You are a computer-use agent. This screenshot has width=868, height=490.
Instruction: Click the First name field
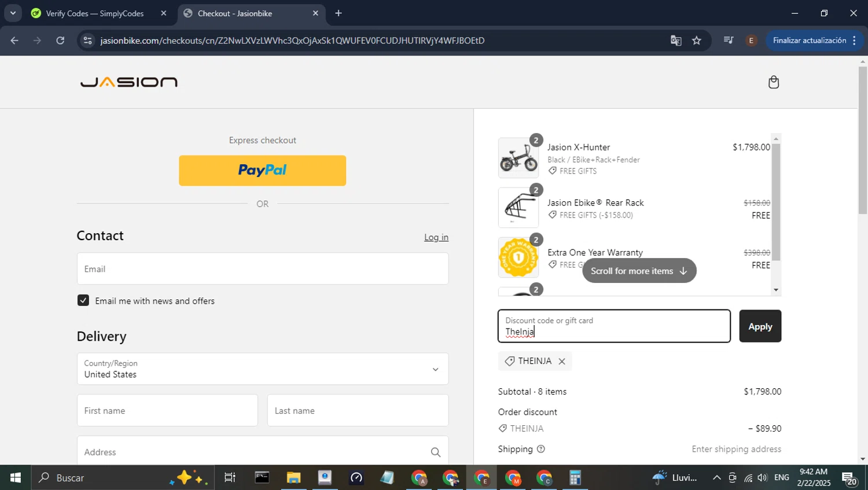click(167, 411)
